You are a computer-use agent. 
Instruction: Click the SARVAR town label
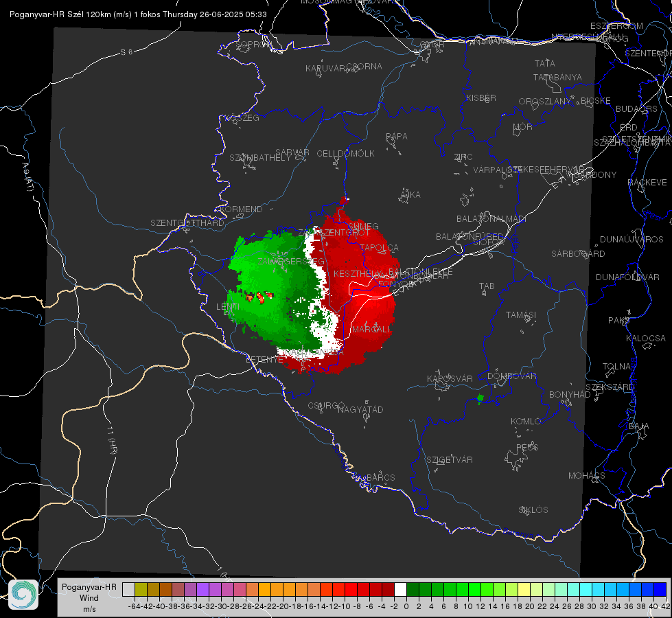[292, 152]
